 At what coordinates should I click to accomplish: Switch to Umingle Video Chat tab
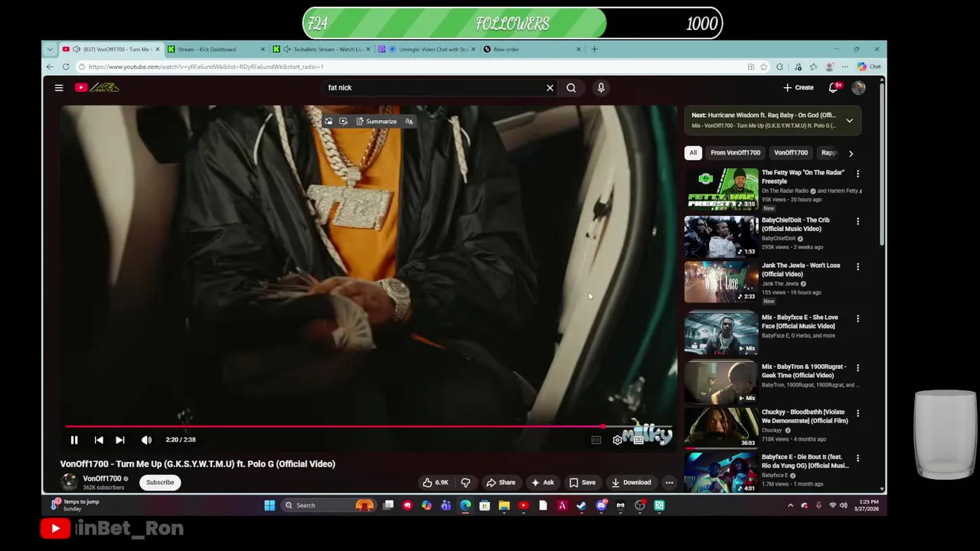(428, 49)
